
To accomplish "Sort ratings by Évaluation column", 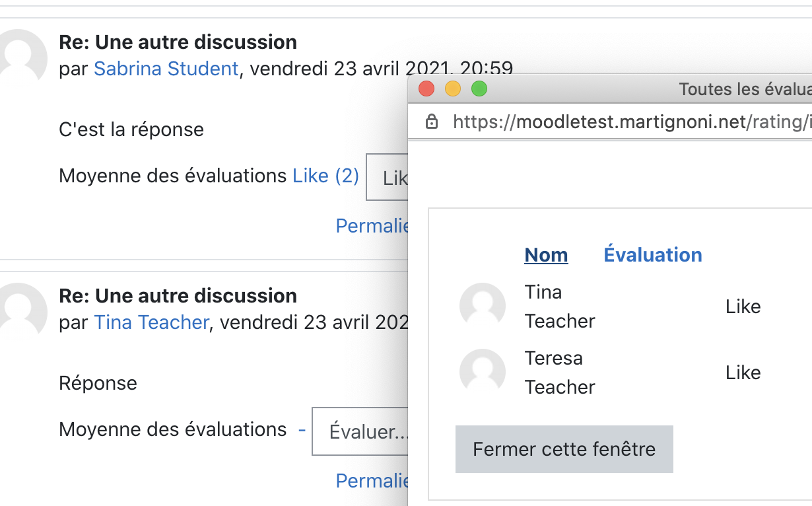I will click(653, 255).
